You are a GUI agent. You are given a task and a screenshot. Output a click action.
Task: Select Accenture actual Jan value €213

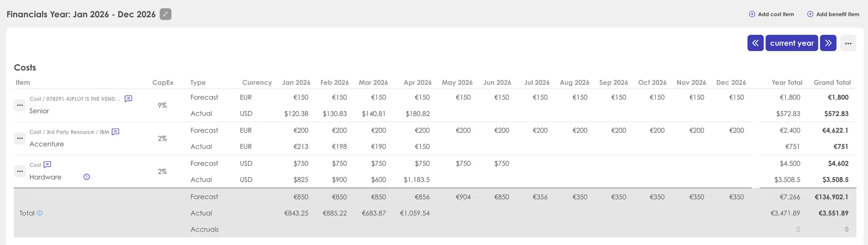301,147
